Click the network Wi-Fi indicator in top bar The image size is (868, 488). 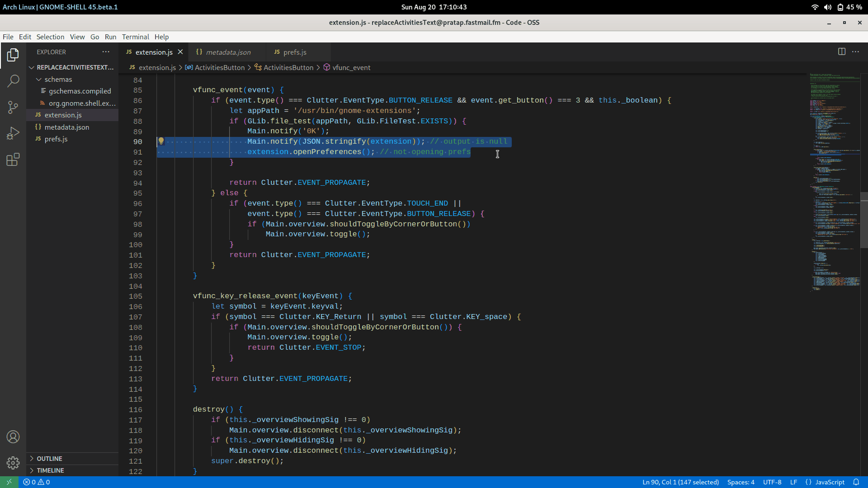[x=815, y=7]
